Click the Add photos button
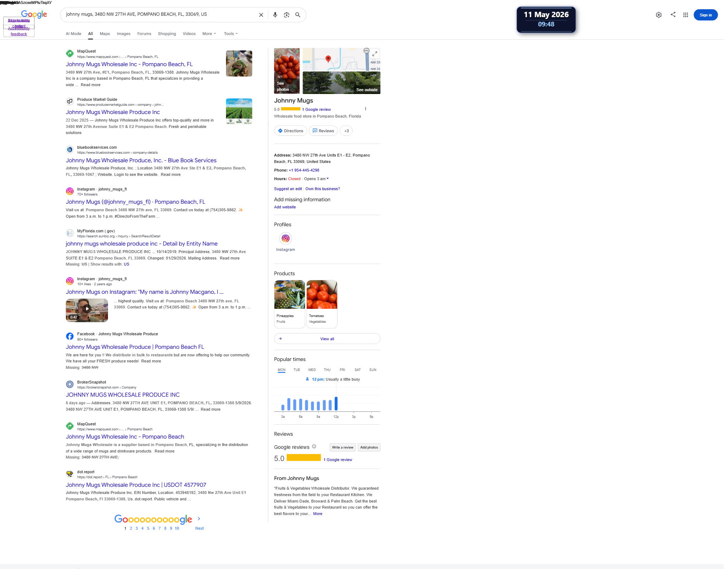This screenshot has height=569, width=728. coord(369,447)
